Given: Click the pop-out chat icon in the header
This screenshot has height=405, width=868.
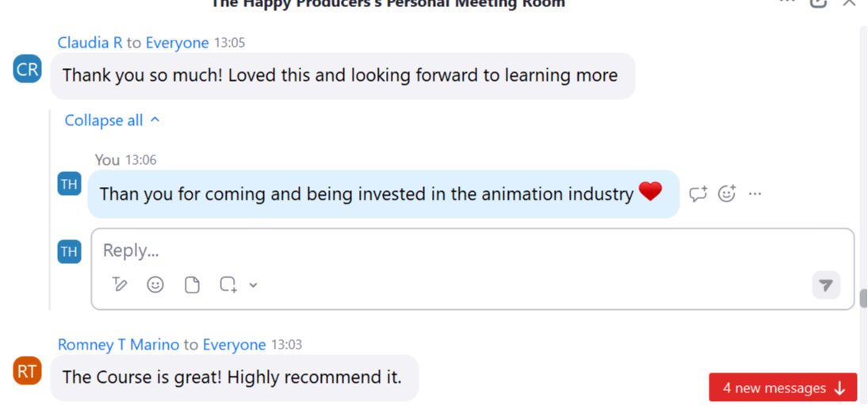Looking at the screenshot, I should [x=818, y=3].
